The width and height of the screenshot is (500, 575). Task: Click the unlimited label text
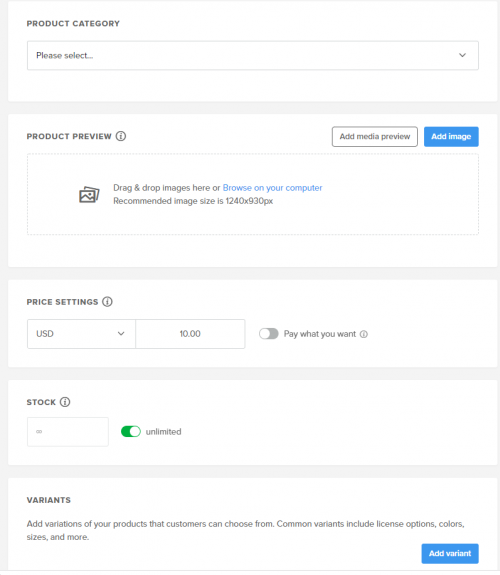164,432
